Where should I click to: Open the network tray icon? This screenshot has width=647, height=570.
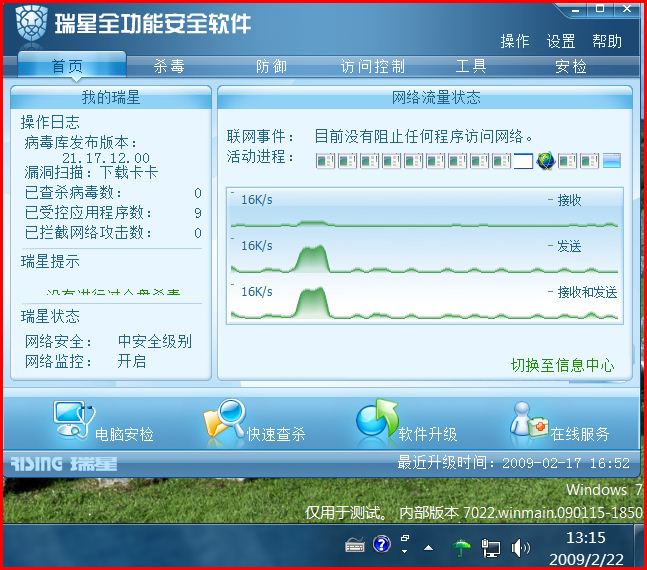[491, 548]
